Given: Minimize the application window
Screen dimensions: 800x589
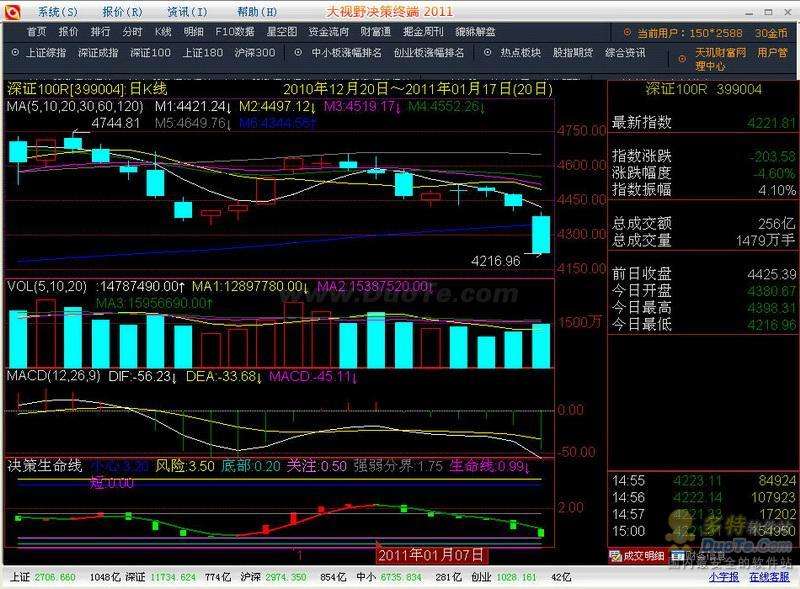Looking at the screenshot, I should (750, 13).
